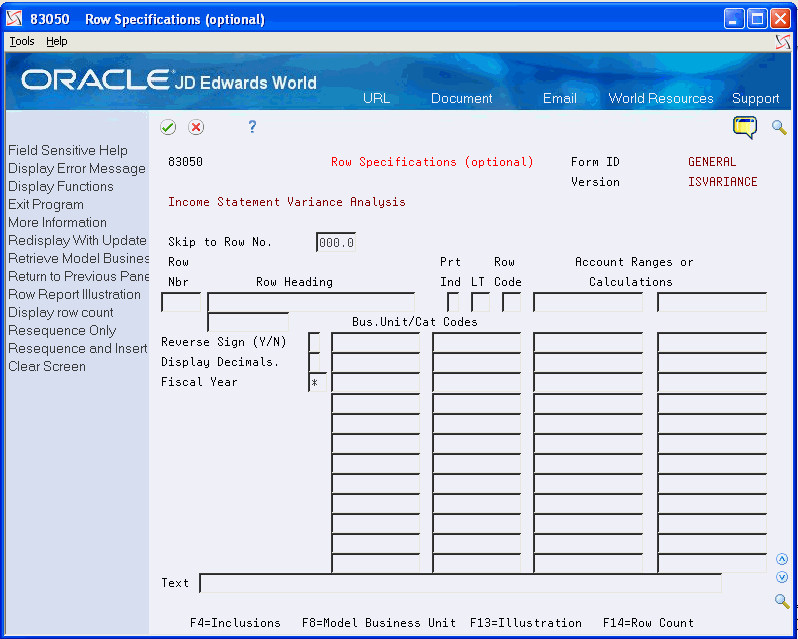Click the scroll down arrow icon

point(782,577)
